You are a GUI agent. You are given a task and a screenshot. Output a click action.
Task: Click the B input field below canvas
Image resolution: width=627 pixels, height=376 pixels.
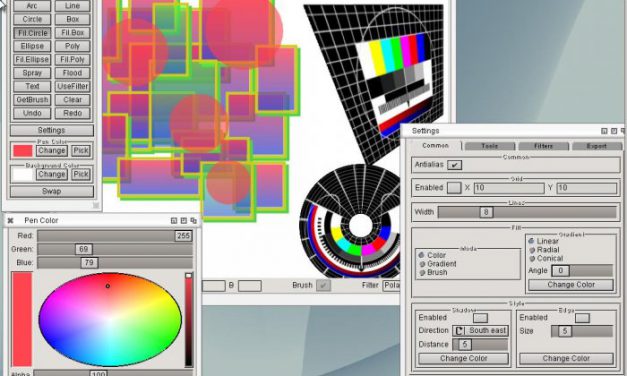(x=250, y=286)
